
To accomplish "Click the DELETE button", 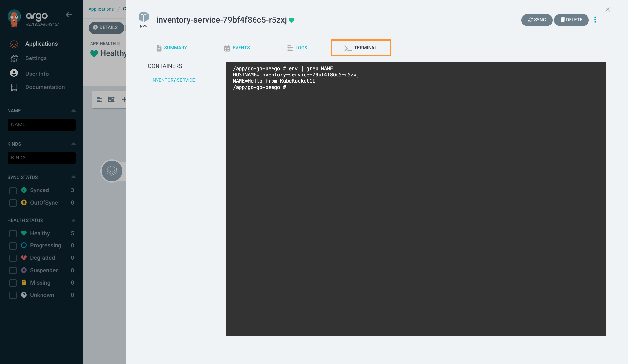I will 571,20.
